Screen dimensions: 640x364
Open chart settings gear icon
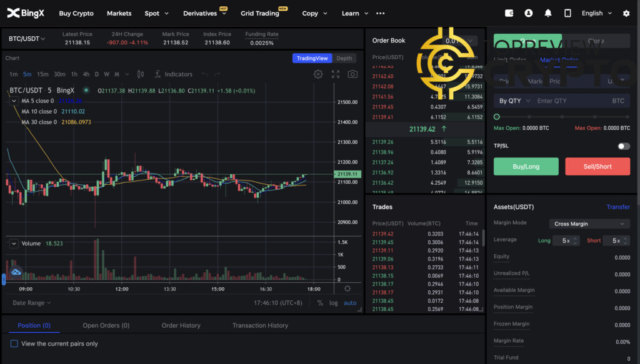318,74
